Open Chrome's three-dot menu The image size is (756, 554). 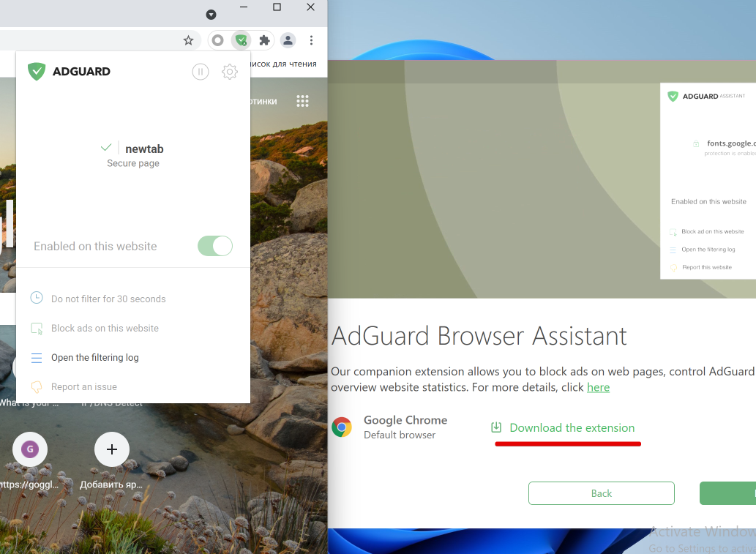pyautogui.click(x=311, y=40)
